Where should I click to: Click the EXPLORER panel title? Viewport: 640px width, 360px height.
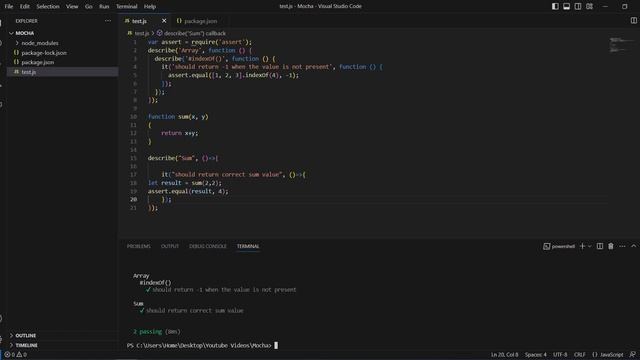pyautogui.click(x=27, y=21)
